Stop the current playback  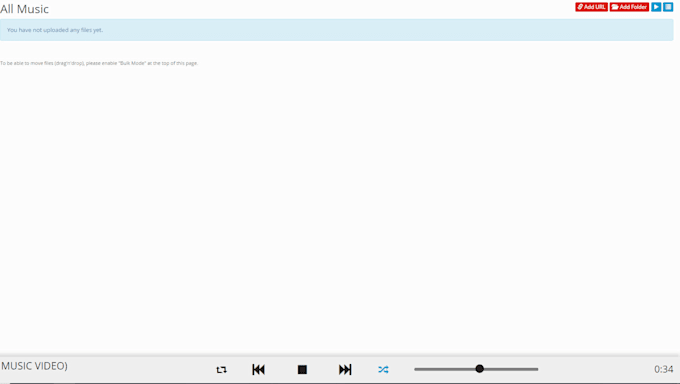(302, 370)
